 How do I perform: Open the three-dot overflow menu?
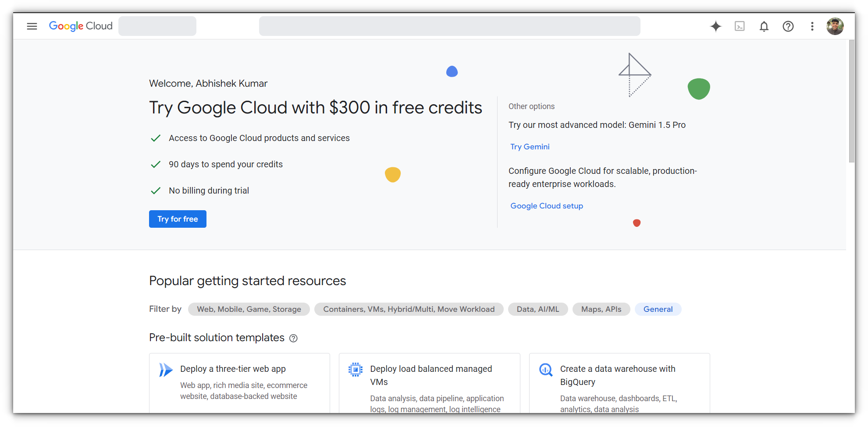pyautogui.click(x=812, y=26)
